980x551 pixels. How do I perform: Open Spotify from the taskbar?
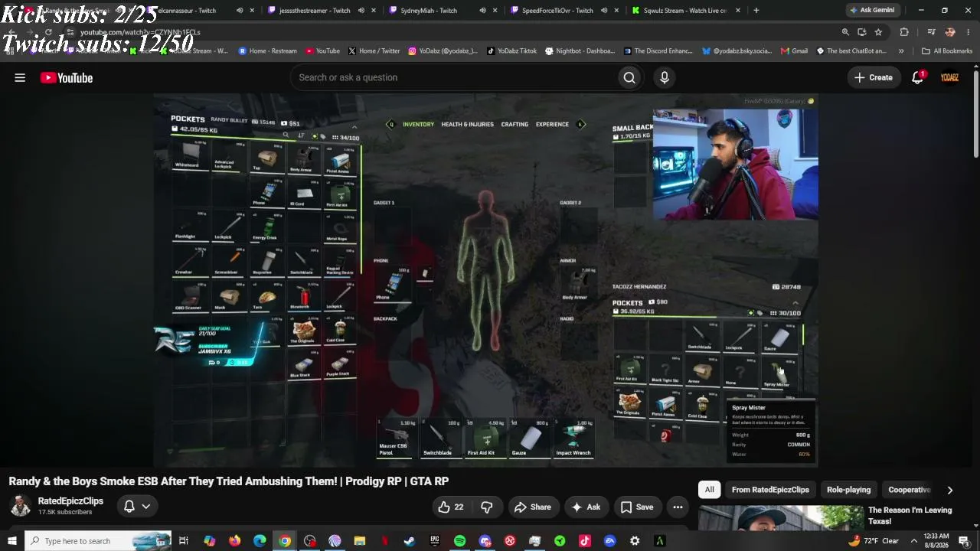click(459, 541)
